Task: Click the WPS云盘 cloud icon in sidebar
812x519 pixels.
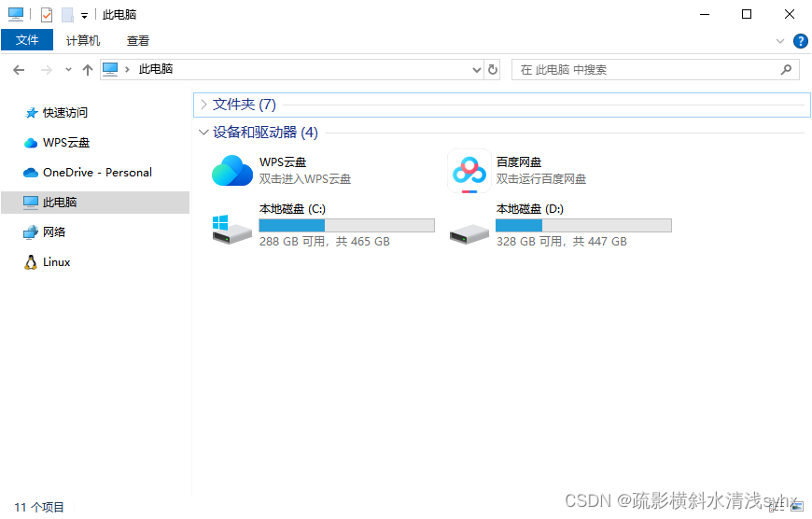Action: [x=31, y=143]
